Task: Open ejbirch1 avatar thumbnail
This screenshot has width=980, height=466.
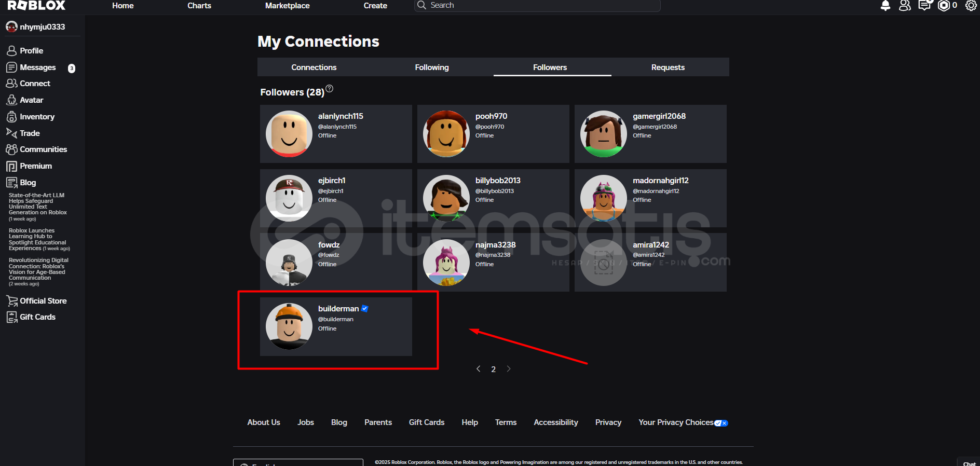Action: click(289, 198)
